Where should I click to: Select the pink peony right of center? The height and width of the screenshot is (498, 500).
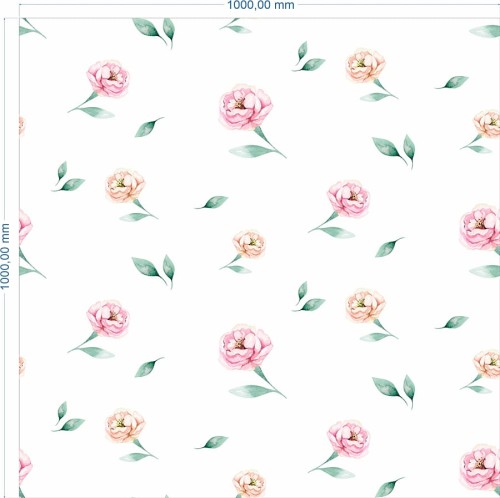click(348, 199)
